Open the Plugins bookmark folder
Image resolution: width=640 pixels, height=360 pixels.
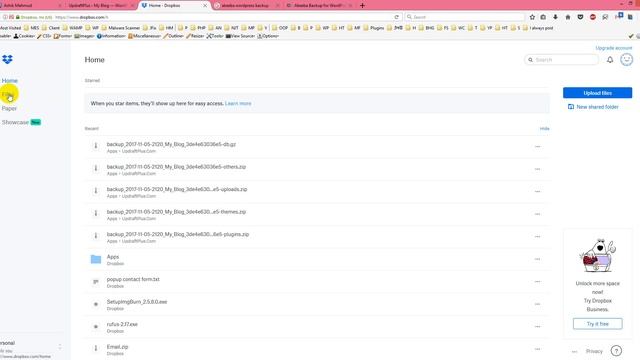point(374,28)
